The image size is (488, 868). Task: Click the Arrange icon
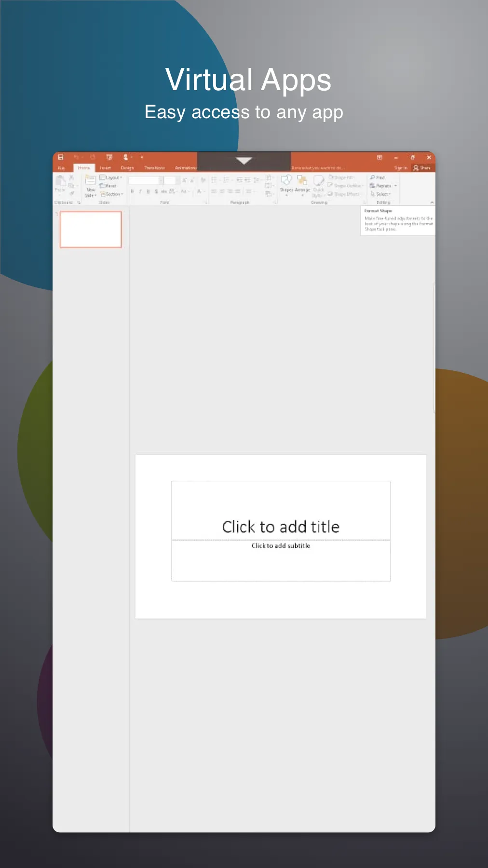coord(302,182)
